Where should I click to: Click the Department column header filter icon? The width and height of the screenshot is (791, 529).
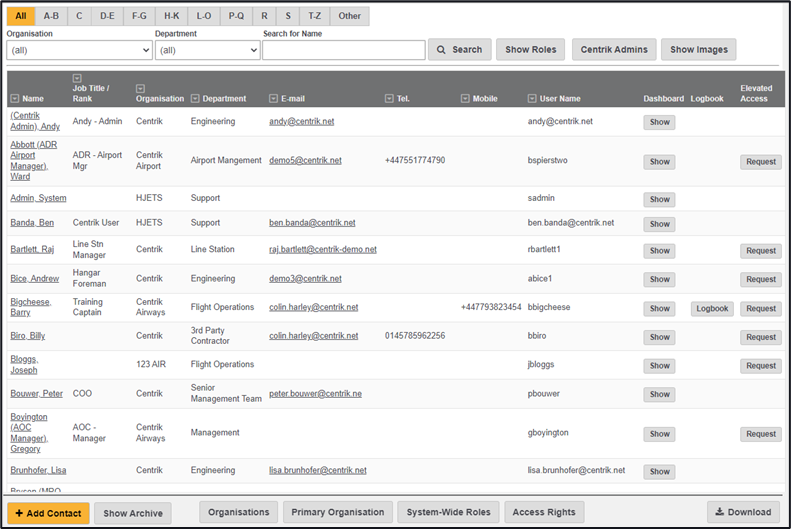196,99
